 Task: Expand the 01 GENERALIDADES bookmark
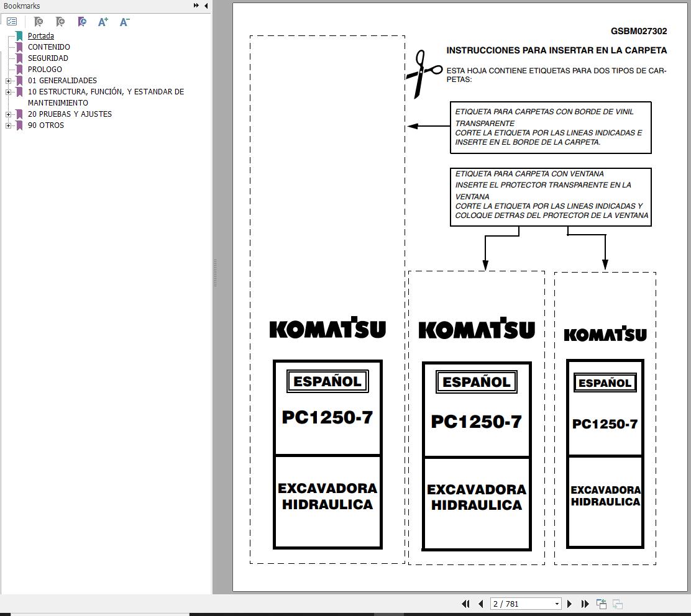point(8,81)
